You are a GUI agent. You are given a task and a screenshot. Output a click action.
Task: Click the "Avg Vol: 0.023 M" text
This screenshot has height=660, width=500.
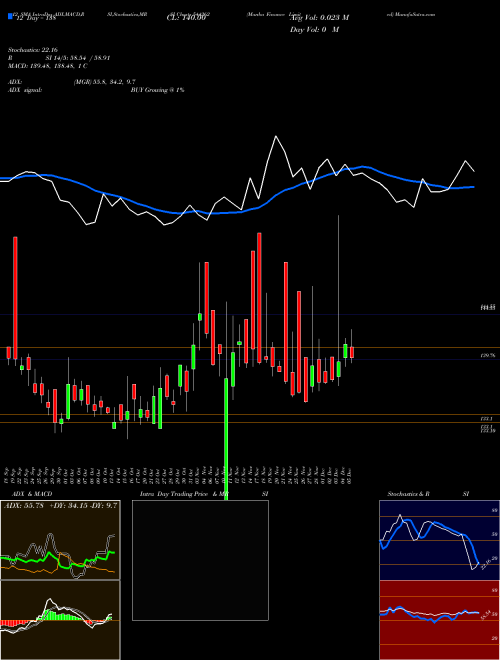coord(319,18)
